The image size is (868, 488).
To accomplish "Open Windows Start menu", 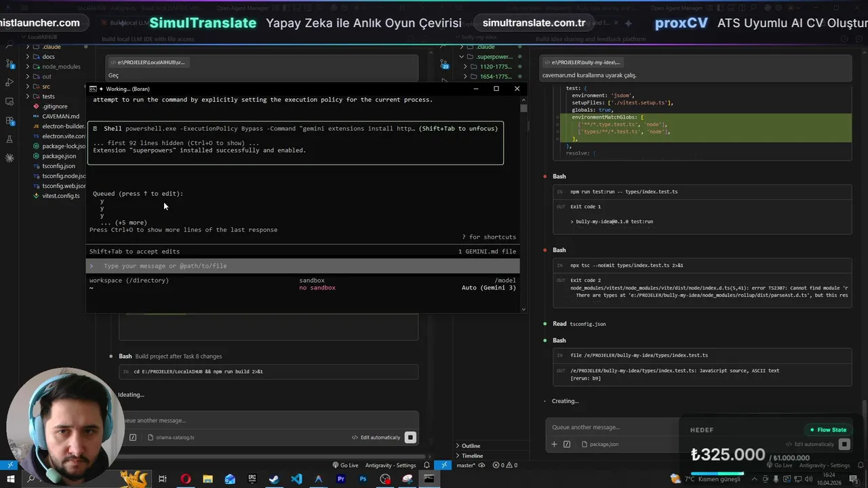I will (10, 479).
